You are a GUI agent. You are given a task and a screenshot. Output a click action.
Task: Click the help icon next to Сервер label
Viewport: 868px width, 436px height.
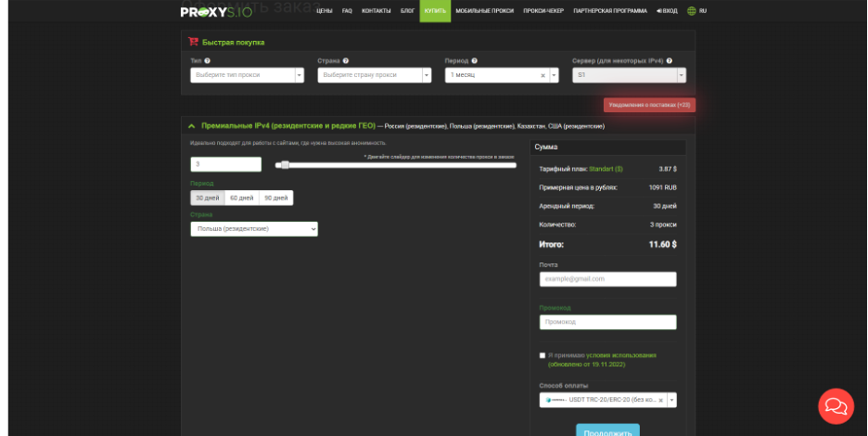[670, 61]
